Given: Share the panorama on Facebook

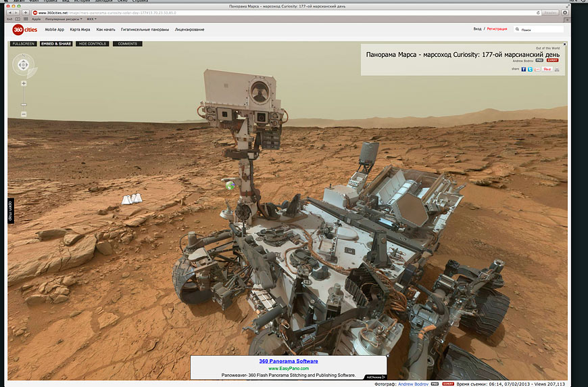Looking at the screenshot, I should click(x=524, y=69).
